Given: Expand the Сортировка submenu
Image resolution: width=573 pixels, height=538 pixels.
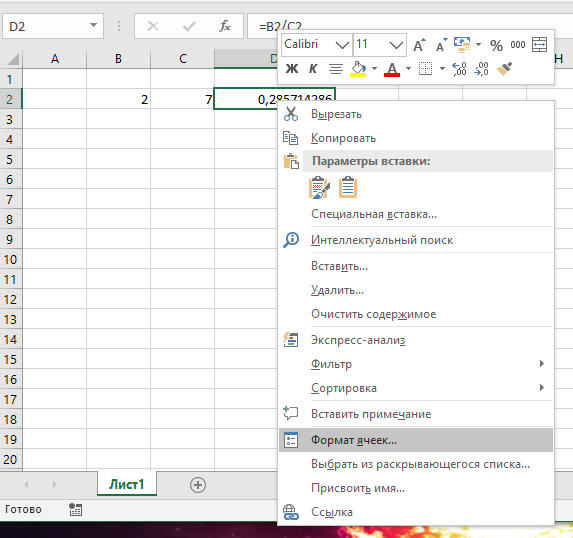Looking at the screenshot, I should pos(542,387).
